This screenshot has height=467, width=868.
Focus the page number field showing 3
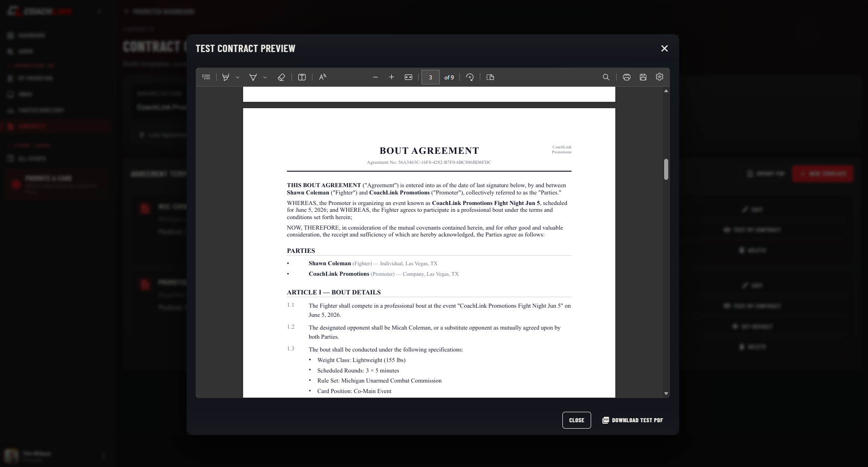click(430, 77)
